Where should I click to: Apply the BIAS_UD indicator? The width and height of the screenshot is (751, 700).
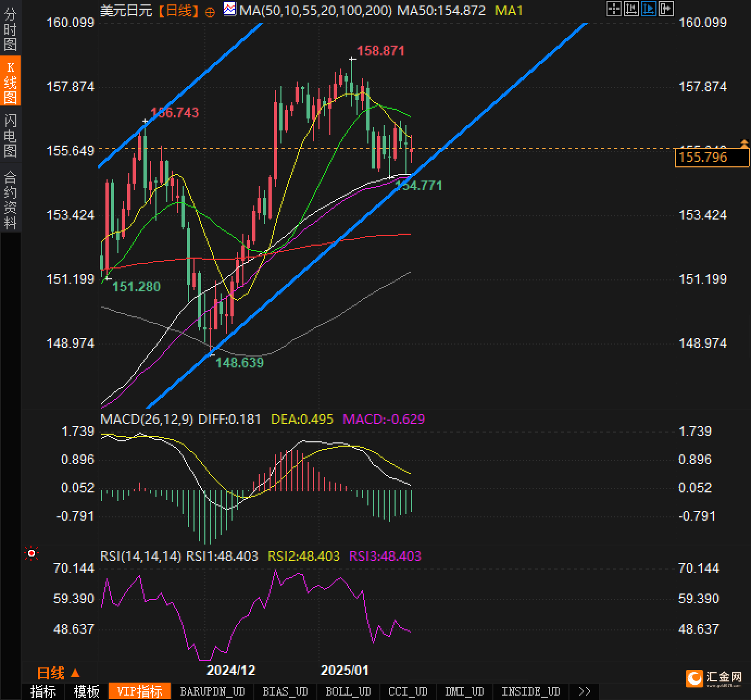tap(285, 691)
